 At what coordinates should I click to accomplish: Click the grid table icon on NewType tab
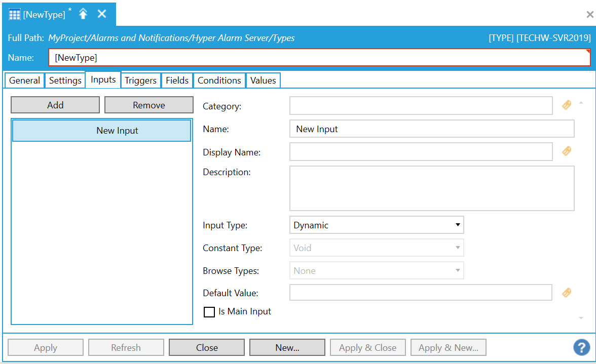(15, 14)
